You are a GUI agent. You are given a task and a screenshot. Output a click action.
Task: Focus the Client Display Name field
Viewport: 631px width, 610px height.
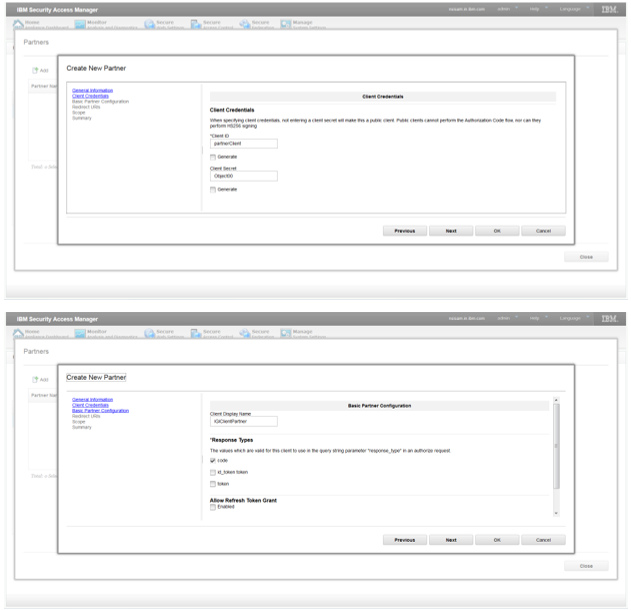click(244, 421)
